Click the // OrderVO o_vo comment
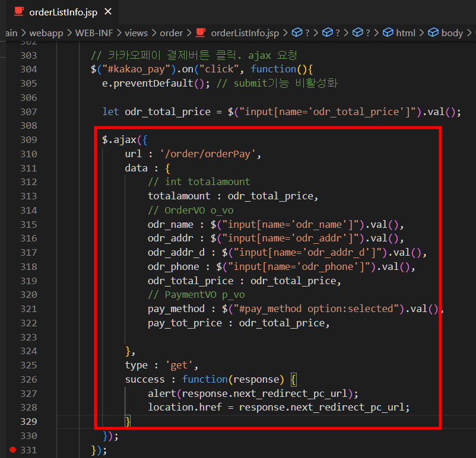476x458 pixels. pos(191,211)
